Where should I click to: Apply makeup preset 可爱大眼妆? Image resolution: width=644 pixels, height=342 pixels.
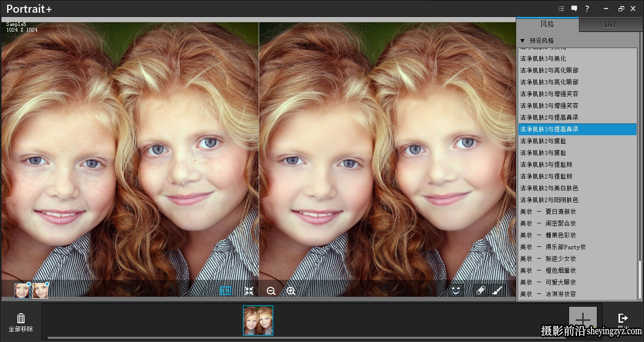578,282
